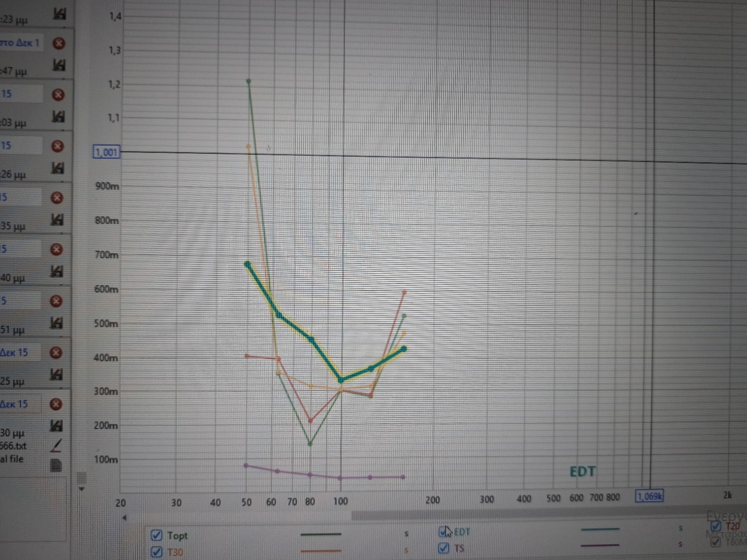This screenshot has width=747, height=560.
Task: Click the orange T30 line sample in legend
Action: click(320, 551)
